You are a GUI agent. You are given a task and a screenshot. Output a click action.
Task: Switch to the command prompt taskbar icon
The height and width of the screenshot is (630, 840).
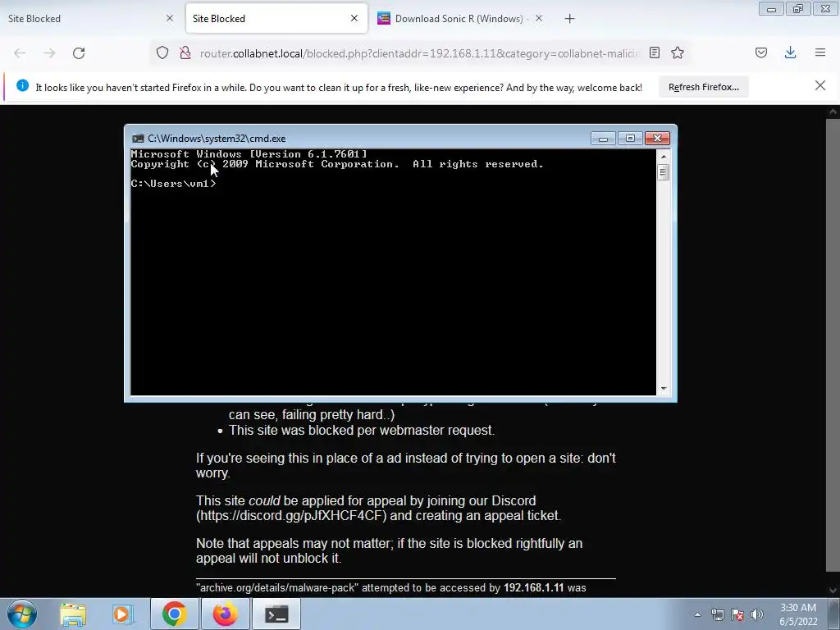tap(276, 614)
